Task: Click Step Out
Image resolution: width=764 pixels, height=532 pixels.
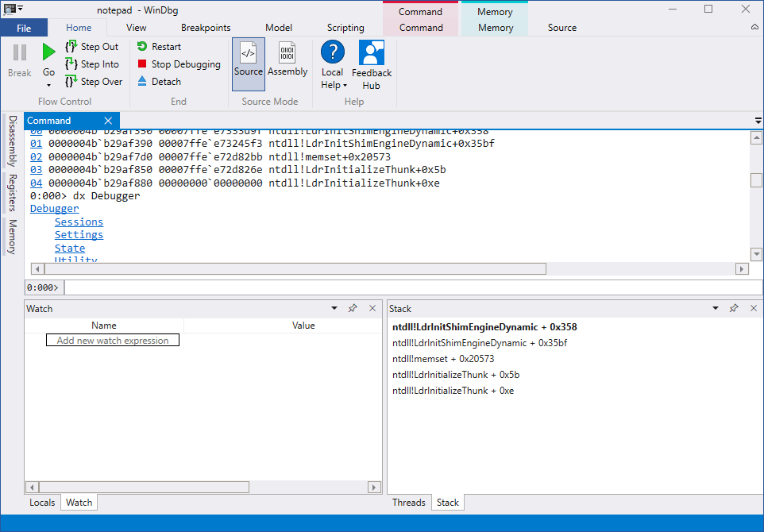Action: point(92,47)
